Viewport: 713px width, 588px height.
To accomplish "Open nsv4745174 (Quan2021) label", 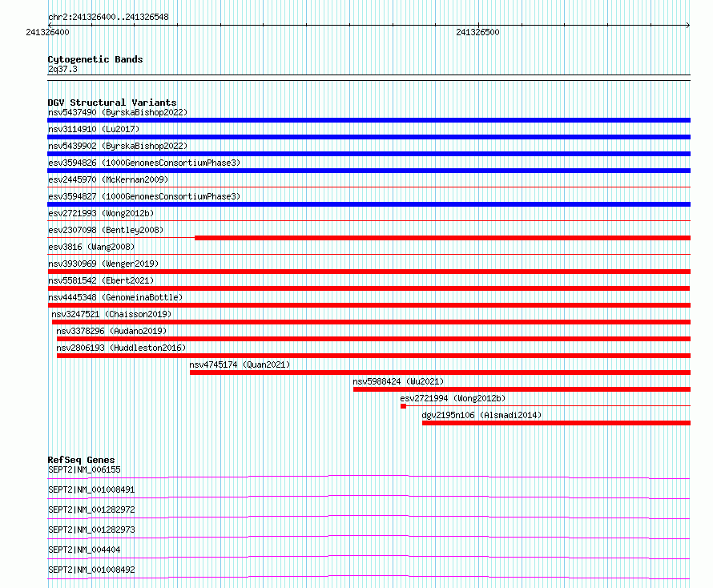I will 240,364.
